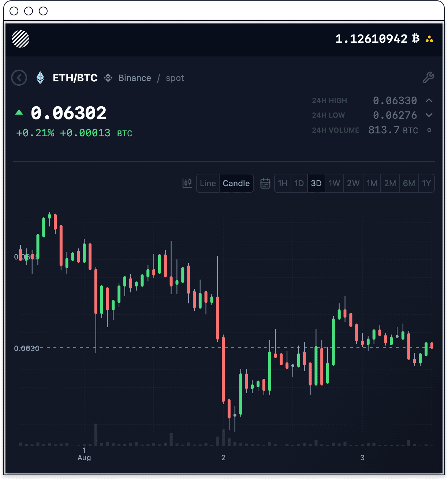Click the yellow three-dot balance icon
The height and width of the screenshot is (480, 448).
429,39
